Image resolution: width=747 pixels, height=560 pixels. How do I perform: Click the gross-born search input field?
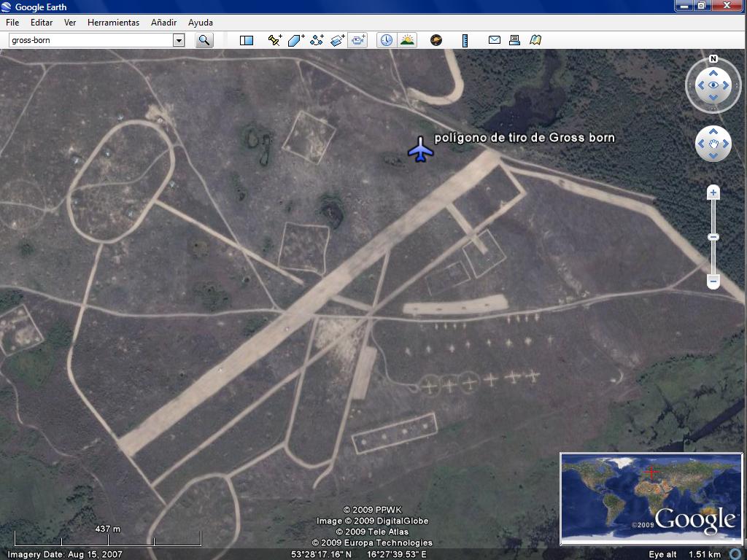90,40
